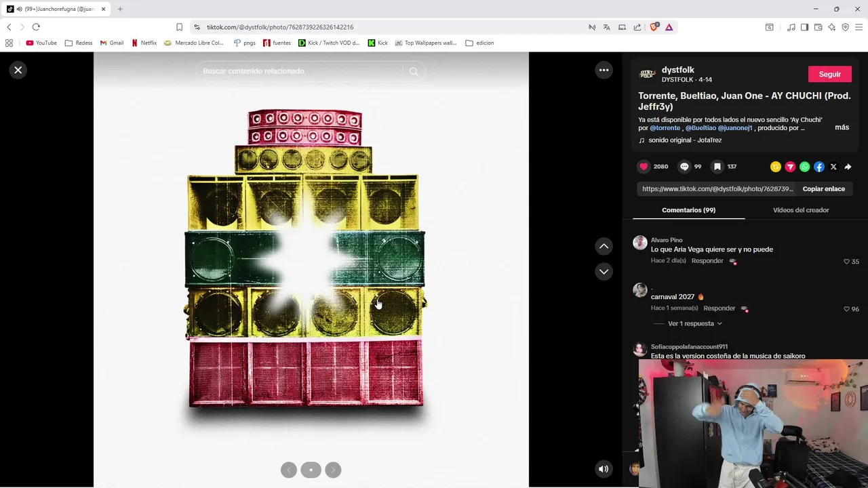The image size is (868, 488).
Task: Like the carnaval 2027 comment
Action: [846, 309]
